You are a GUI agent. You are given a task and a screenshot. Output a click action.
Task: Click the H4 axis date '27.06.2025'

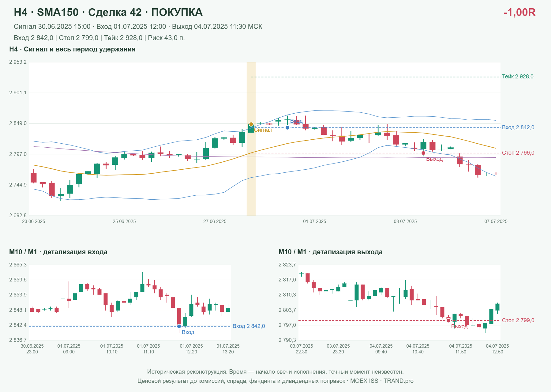pyautogui.click(x=215, y=221)
